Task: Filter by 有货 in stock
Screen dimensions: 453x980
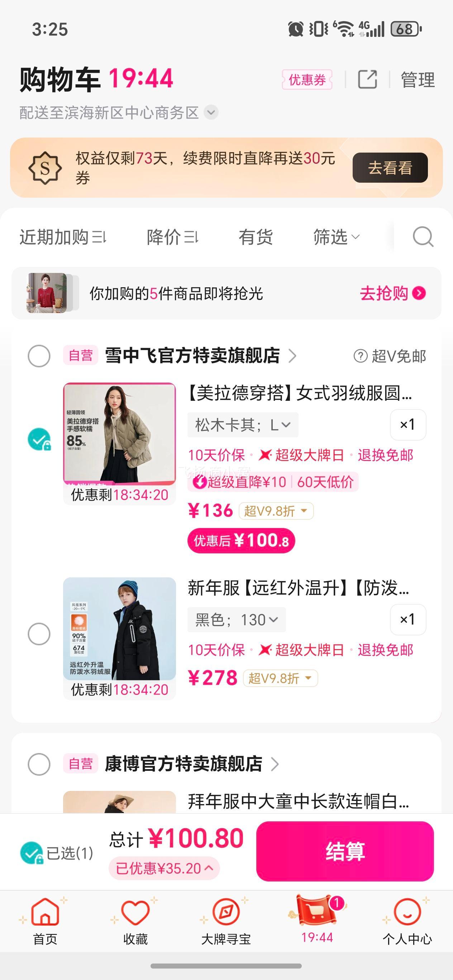Action: point(256,237)
